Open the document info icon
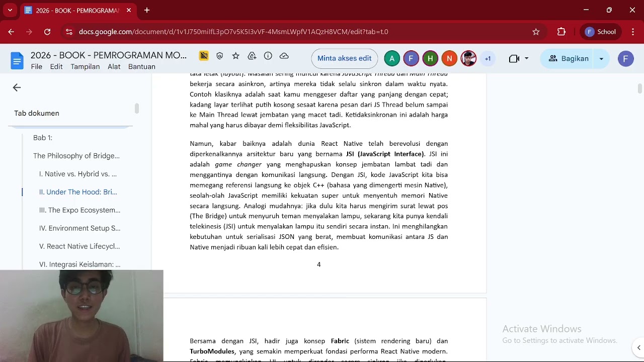Viewport: 644px width, 362px height. click(268, 56)
